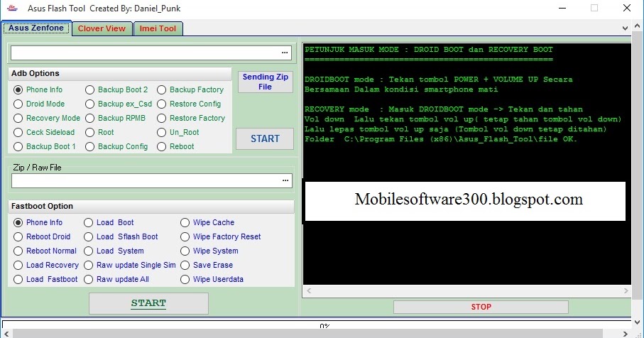Select Load Fastboot radio option

point(45,279)
